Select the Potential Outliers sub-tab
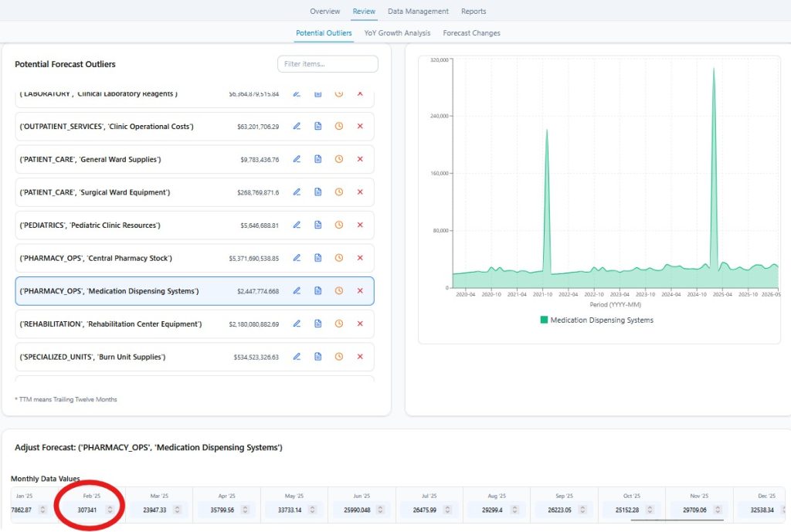791x532 pixels. (324, 32)
